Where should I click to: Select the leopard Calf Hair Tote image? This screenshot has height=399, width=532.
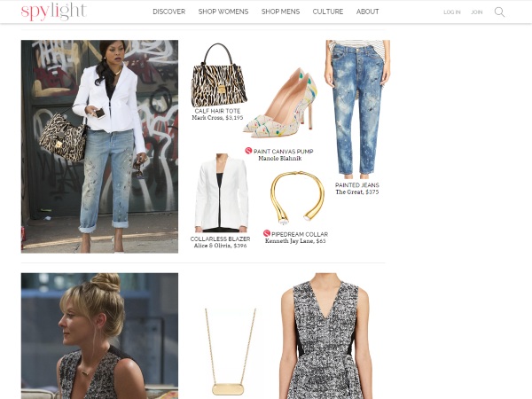coord(218,75)
